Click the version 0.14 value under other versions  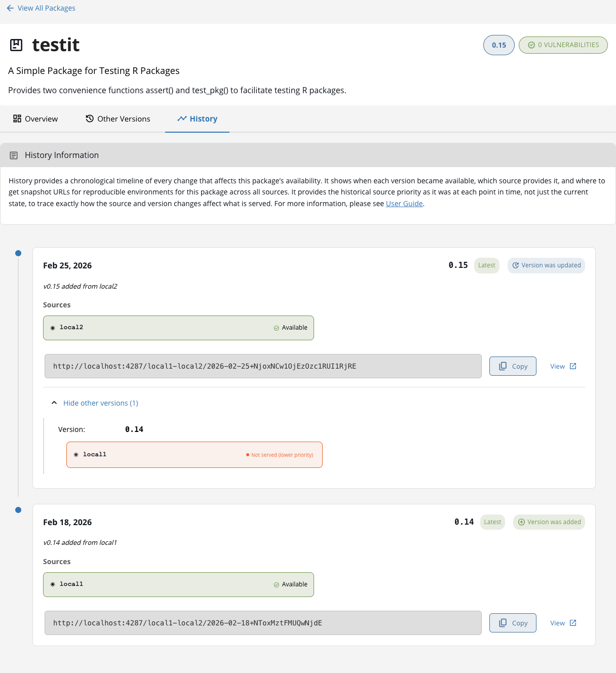134,429
